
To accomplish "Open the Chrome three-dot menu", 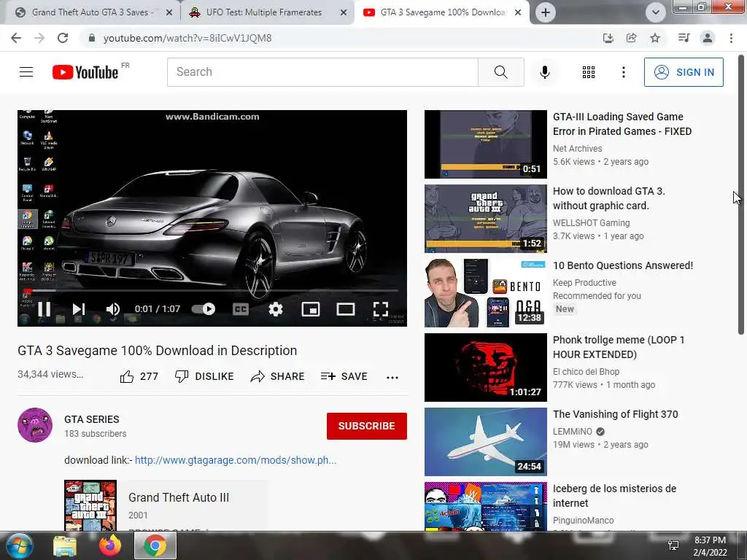I will point(731,38).
